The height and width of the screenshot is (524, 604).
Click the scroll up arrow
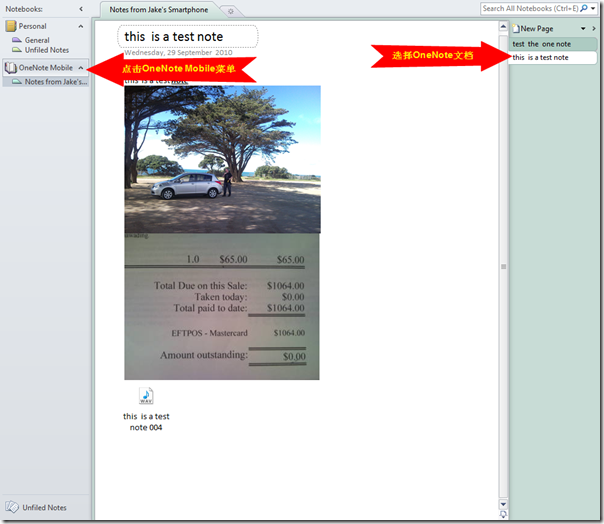click(x=503, y=27)
